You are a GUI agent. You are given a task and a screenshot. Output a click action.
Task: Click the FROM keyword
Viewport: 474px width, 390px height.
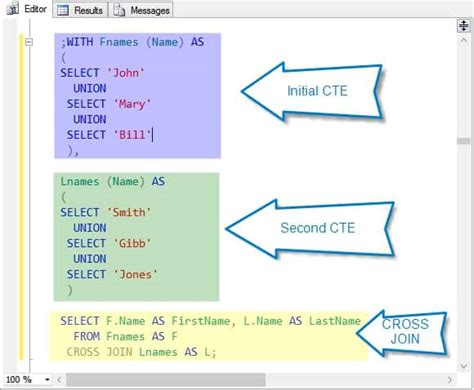coord(86,336)
